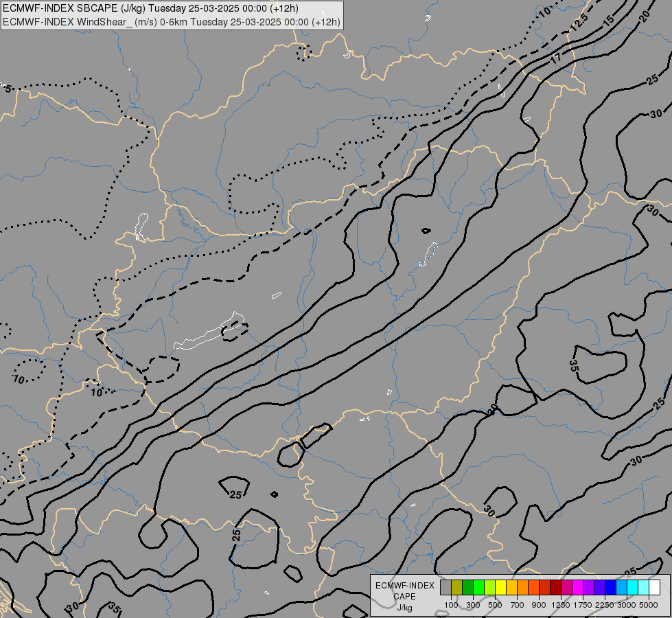
Task: Click the '2250' legend value label
Action: pyautogui.click(x=605, y=605)
